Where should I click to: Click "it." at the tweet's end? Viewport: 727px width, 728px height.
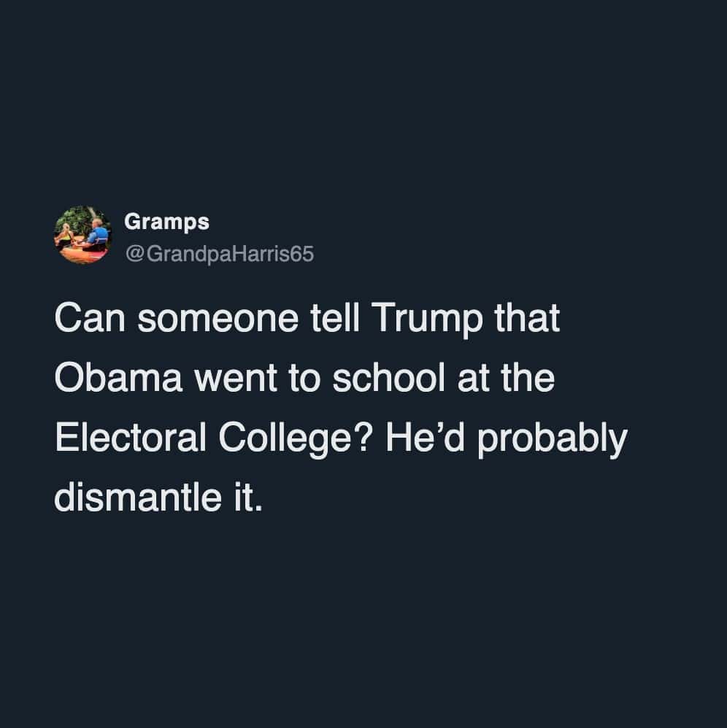(x=248, y=497)
